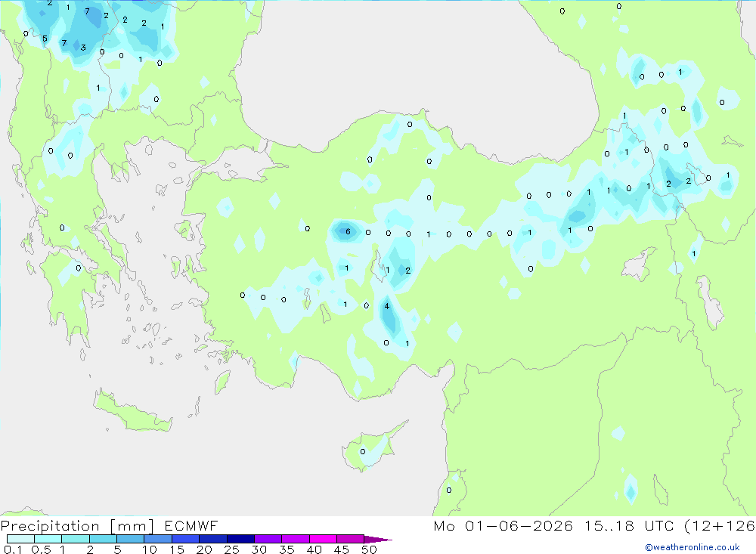
Task: Click the 1–2 mm legend color swatch
Action: 75,539
